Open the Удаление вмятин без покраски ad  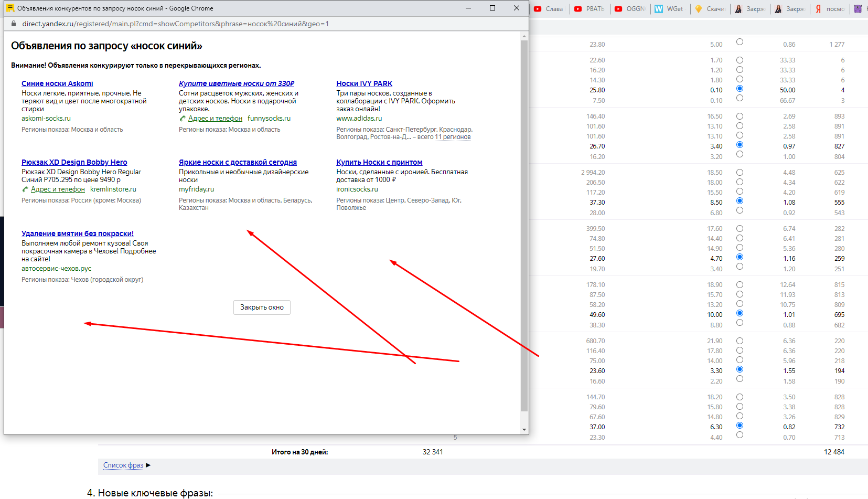click(x=78, y=233)
